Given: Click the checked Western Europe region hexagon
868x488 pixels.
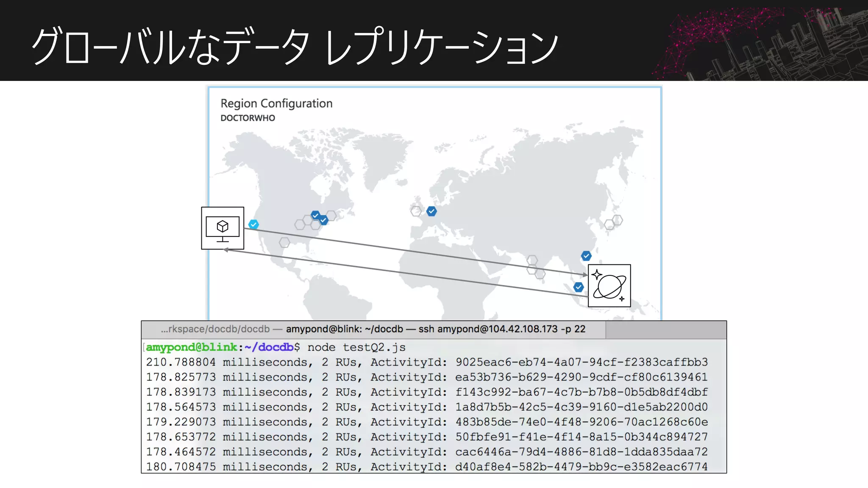Looking at the screenshot, I should point(431,211).
